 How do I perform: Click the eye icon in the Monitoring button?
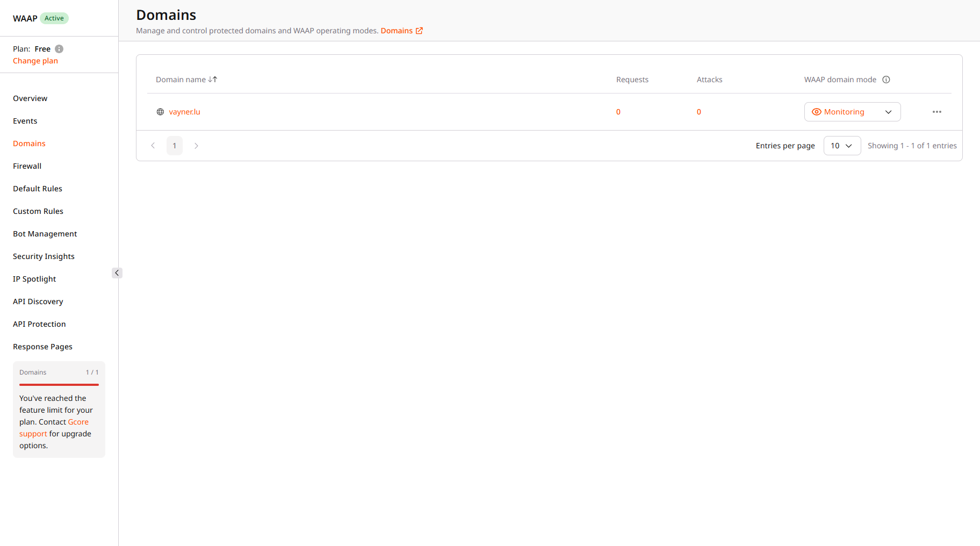click(816, 112)
